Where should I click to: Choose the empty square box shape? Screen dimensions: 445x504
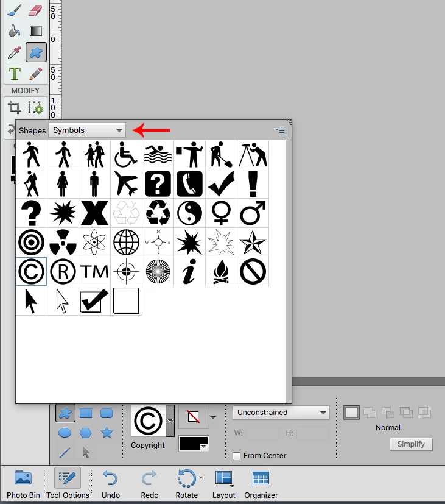[126, 300]
